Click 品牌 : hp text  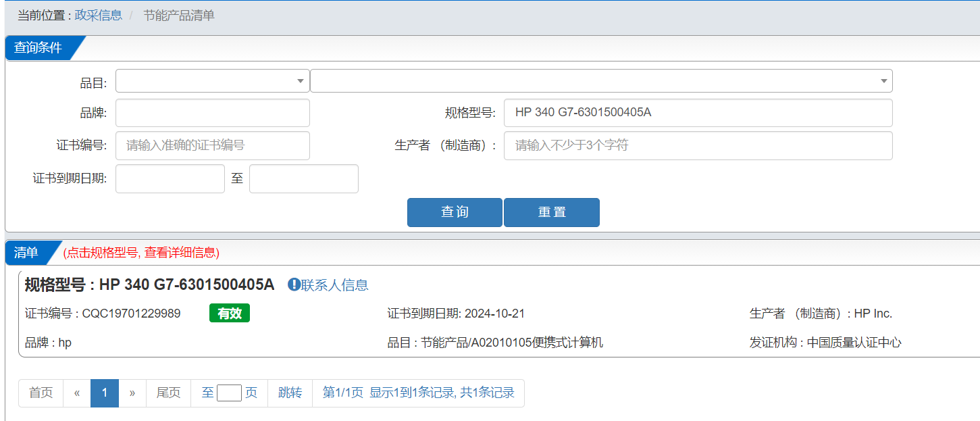click(48, 343)
